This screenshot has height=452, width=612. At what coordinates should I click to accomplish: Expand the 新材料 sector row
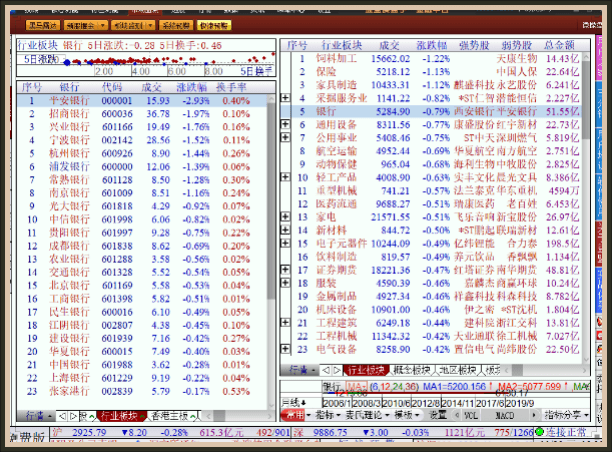285,230
